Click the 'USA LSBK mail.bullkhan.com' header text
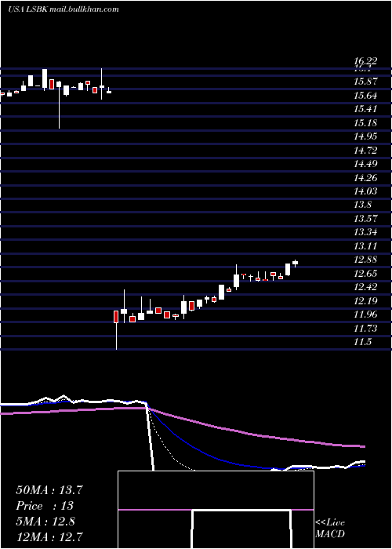 click(64, 9)
